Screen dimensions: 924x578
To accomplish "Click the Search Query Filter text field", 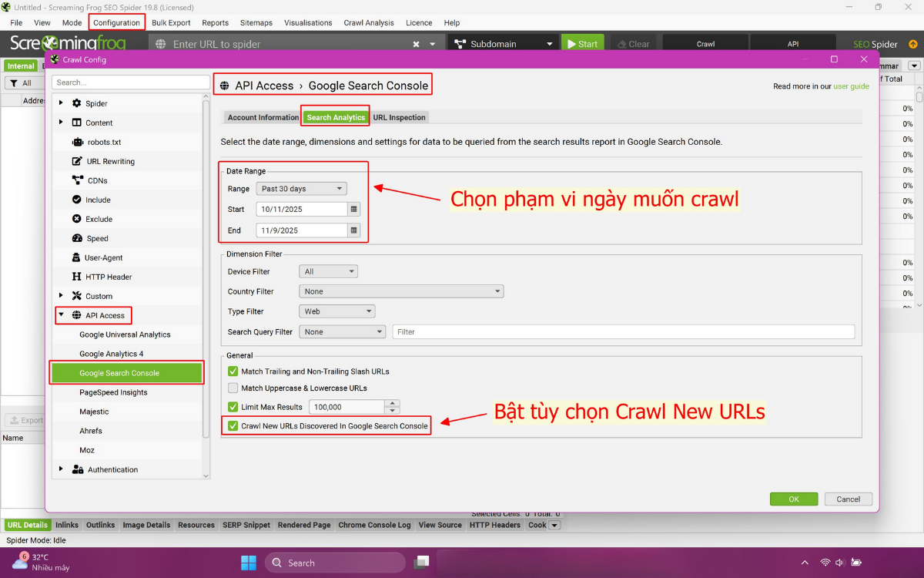I will pos(623,332).
